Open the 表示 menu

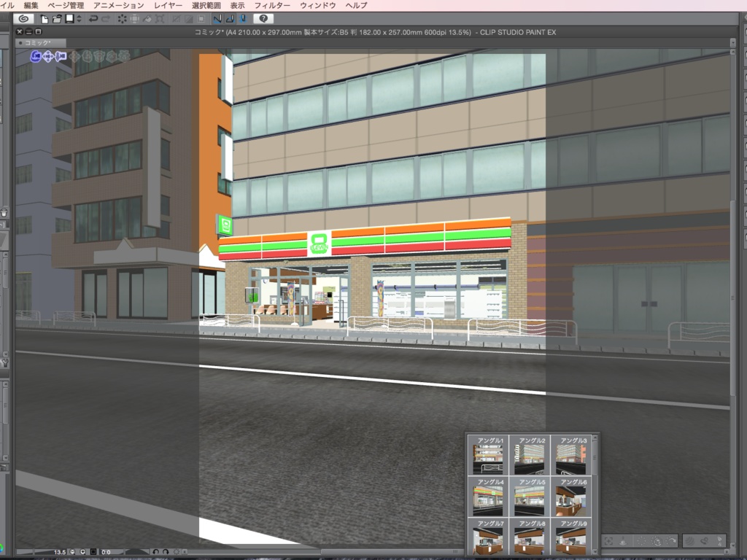[237, 5]
